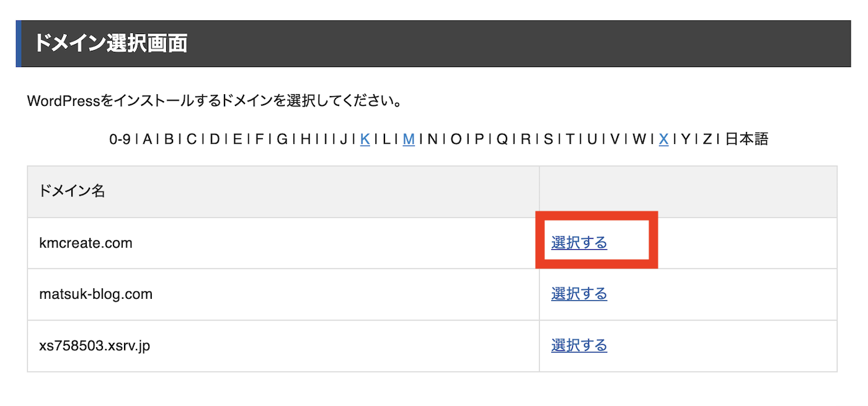The image size is (868, 406).
Task: Click letter S in alphabet index
Action: 548,139
